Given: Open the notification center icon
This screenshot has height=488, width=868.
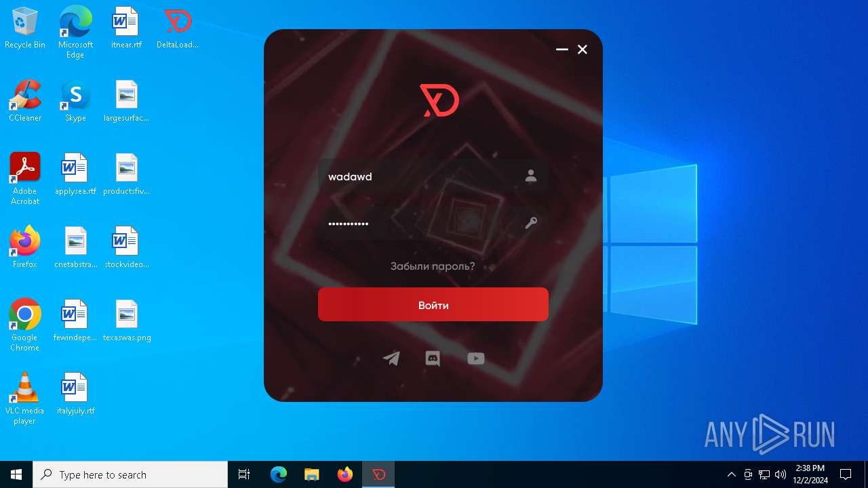Looking at the screenshot, I should [846, 474].
